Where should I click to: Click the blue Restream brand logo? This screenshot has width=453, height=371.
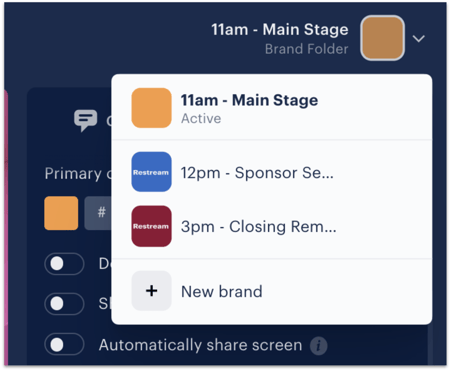click(x=152, y=172)
